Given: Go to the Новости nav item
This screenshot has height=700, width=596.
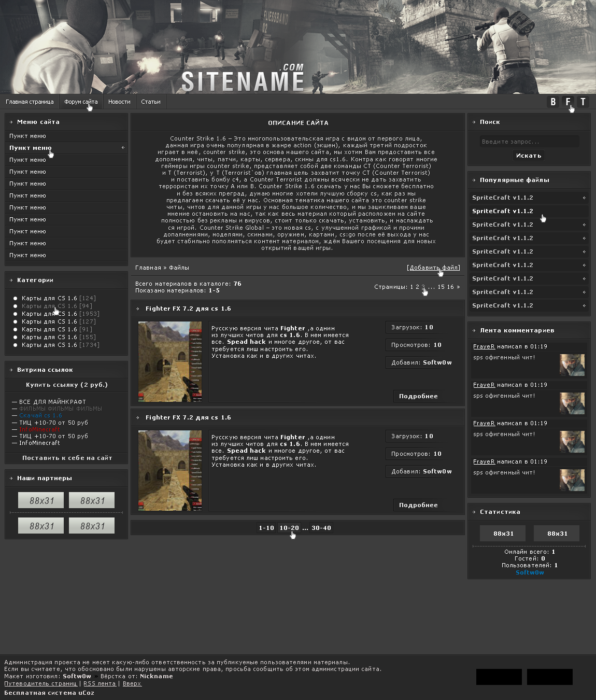Looking at the screenshot, I should [119, 102].
